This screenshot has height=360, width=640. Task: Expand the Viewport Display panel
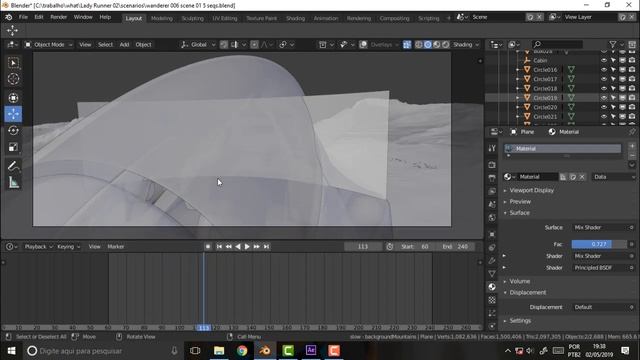[531, 190]
